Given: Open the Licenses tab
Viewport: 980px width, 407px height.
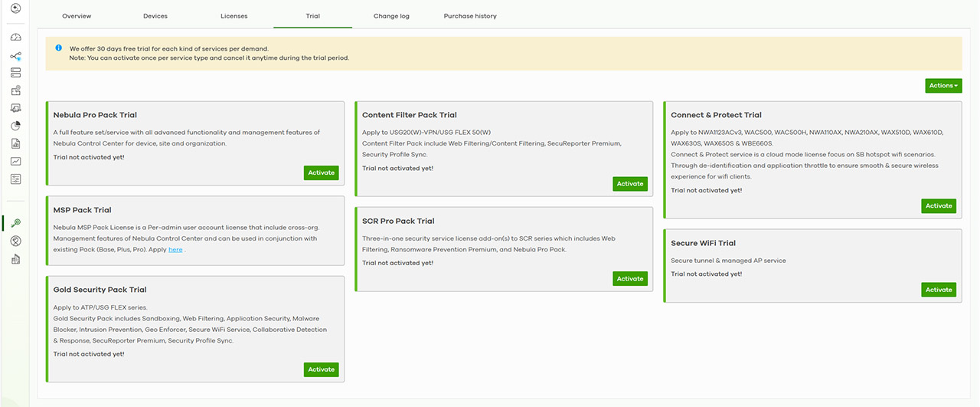Looking at the screenshot, I should point(234,16).
